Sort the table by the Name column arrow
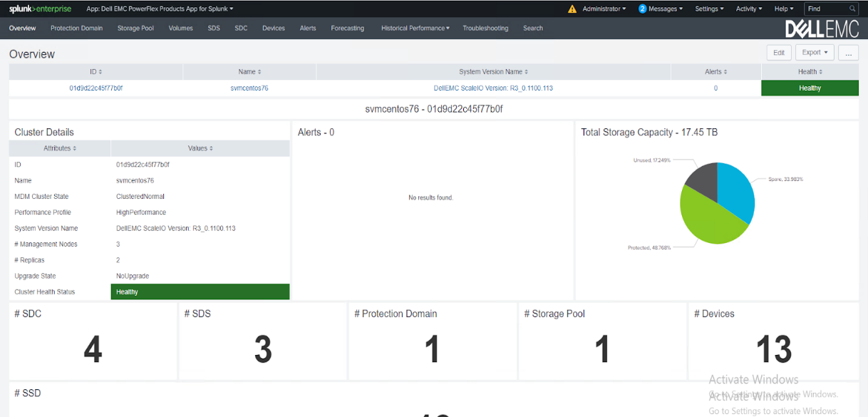Screen dimensions: 868x417 259,71
